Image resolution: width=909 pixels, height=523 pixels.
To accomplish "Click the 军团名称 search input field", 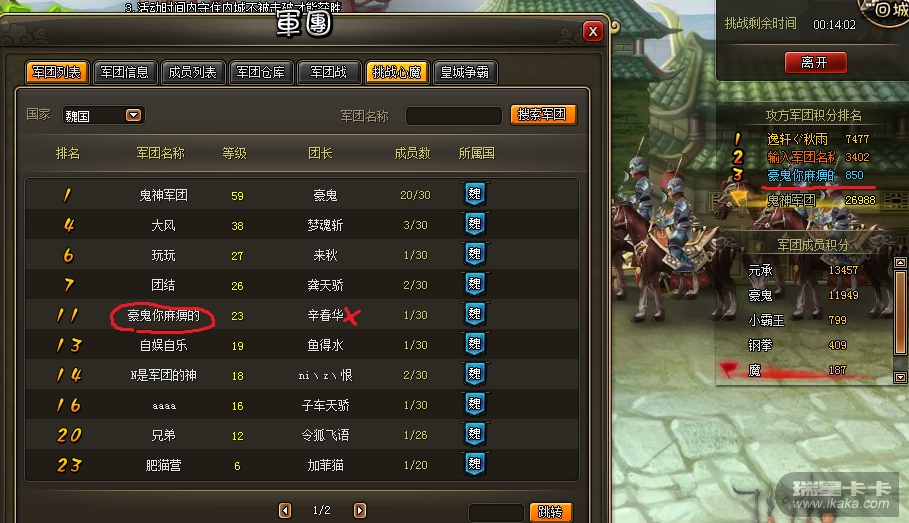I will 453,115.
